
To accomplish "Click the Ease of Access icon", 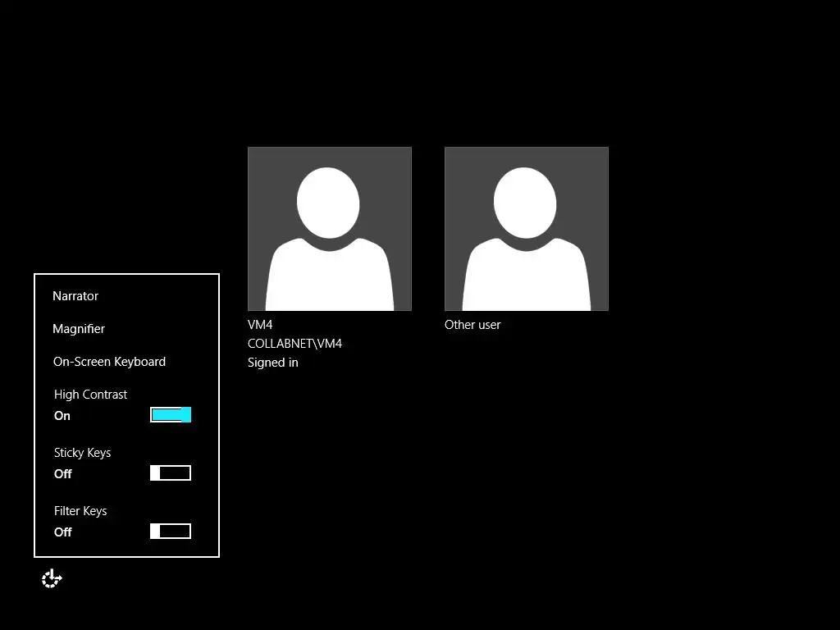I will pos(52,578).
